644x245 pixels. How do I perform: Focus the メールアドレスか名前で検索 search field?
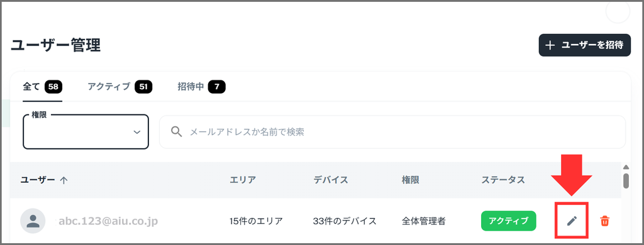[392, 132]
